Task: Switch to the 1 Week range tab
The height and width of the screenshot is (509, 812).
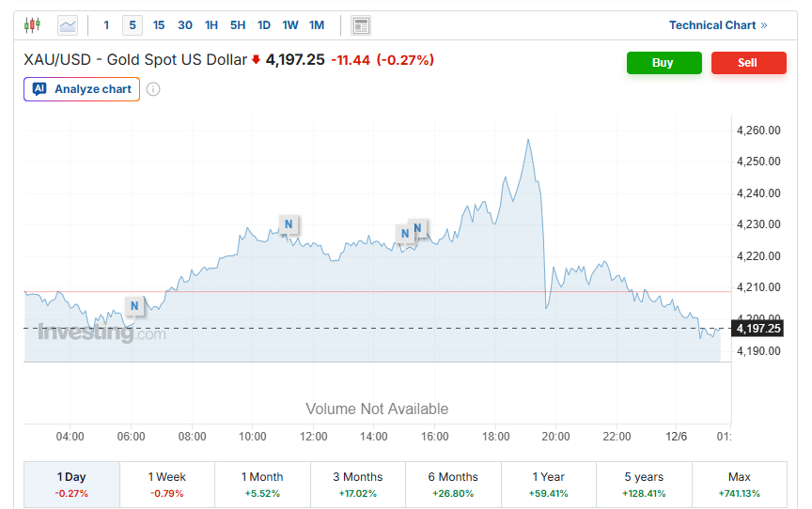Action: pyautogui.click(x=166, y=484)
